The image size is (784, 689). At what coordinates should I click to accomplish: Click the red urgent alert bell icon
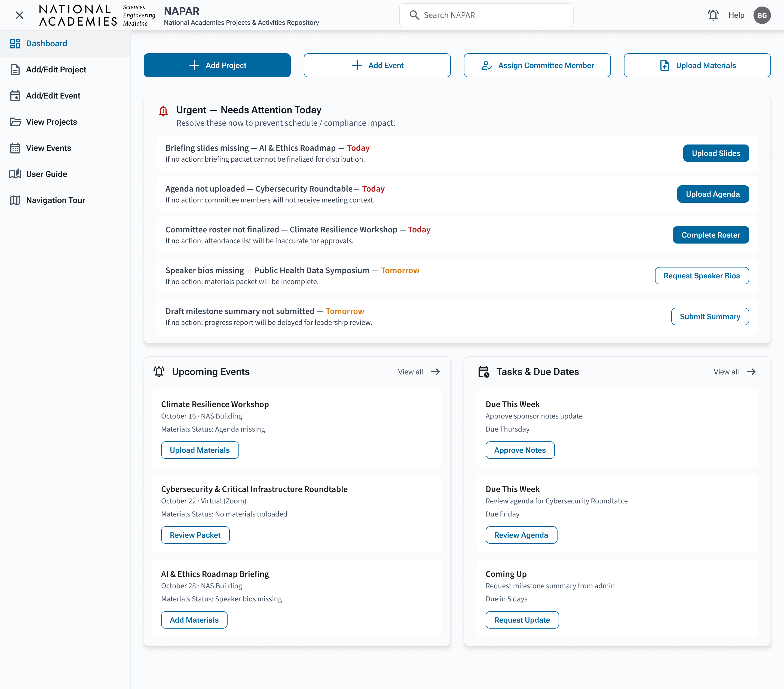click(163, 111)
